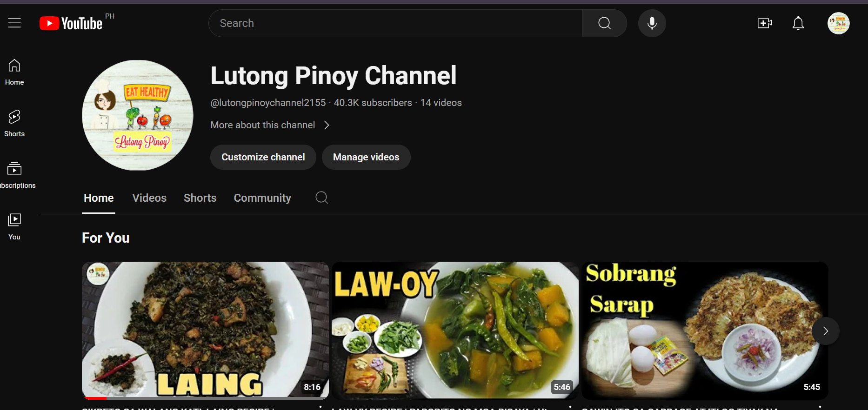Click the Lutong Pinoy channel profile picture
The width and height of the screenshot is (868, 410).
pyautogui.click(x=138, y=115)
